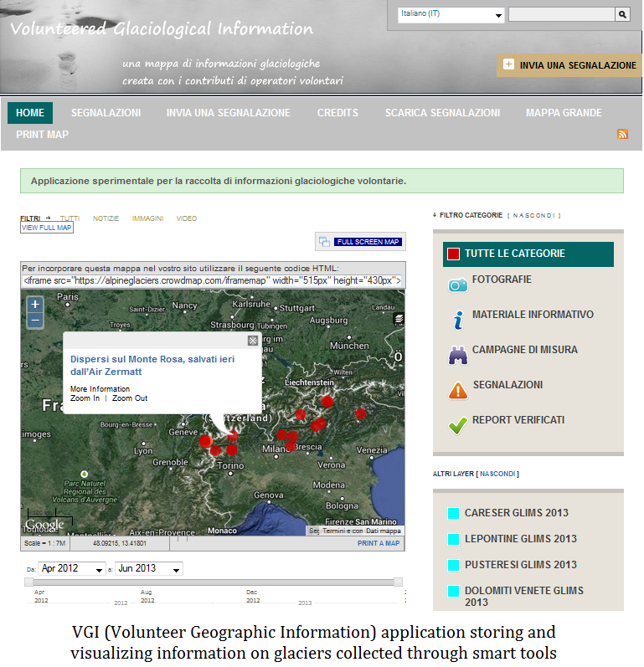Click the right timeline slider handle
This screenshot has height=667, width=644.
(398, 582)
